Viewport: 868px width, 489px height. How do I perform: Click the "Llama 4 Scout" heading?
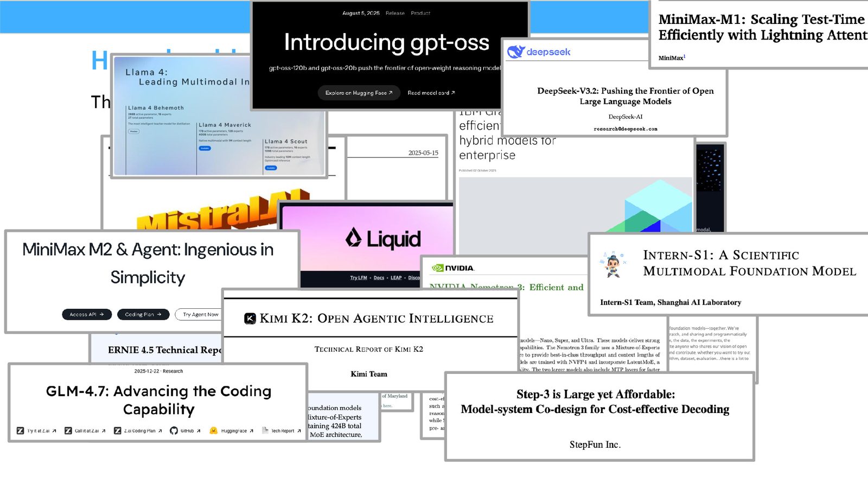coord(286,142)
